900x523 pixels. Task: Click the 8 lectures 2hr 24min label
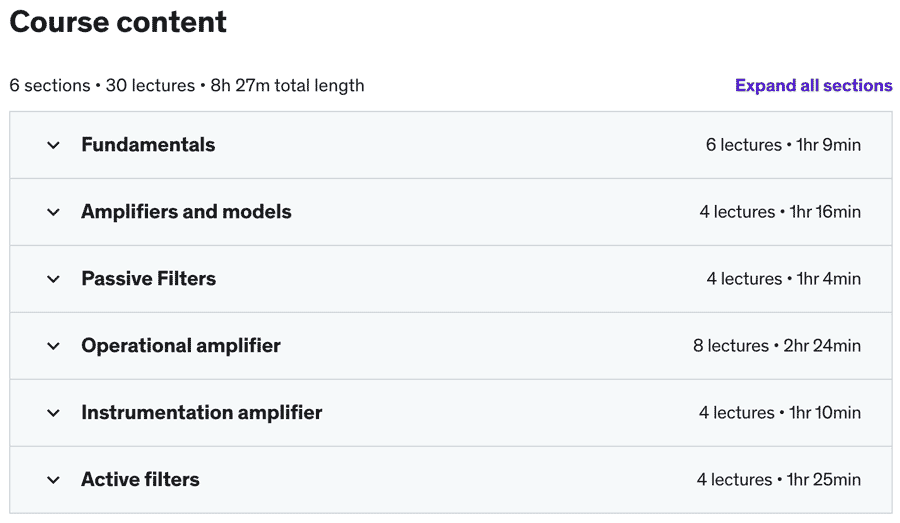777,346
